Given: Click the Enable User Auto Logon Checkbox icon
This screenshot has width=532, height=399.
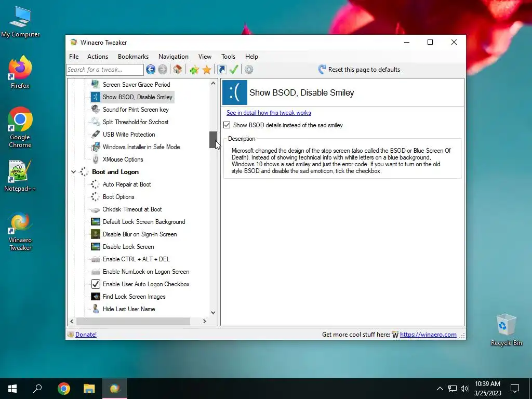Looking at the screenshot, I should tap(96, 284).
